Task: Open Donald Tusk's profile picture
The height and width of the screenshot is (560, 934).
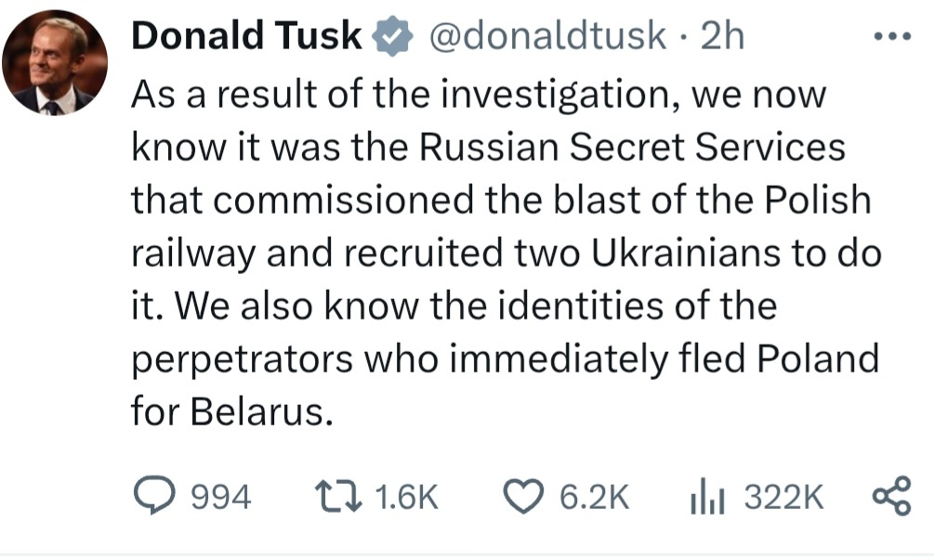Action: click(x=55, y=63)
